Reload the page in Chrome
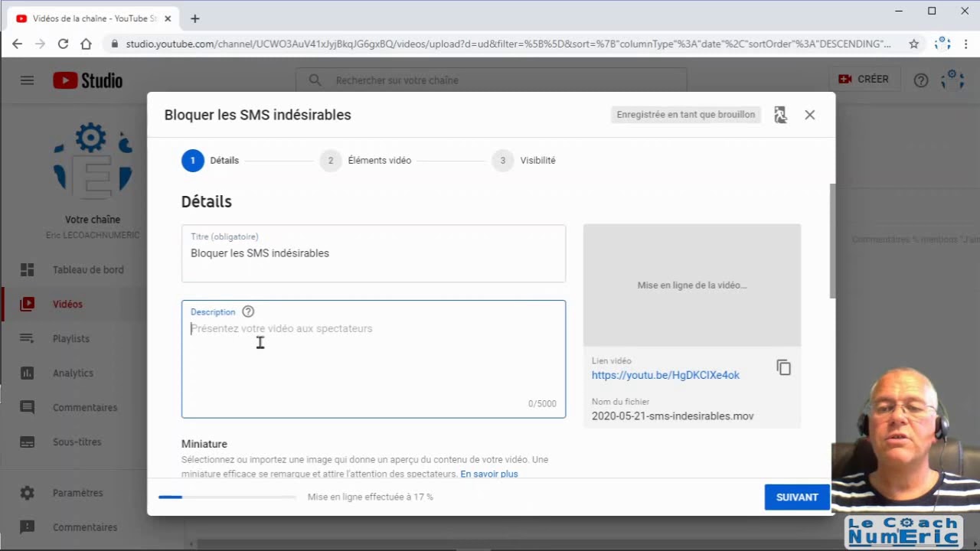The width and height of the screenshot is (980, 551). point(63,44)
